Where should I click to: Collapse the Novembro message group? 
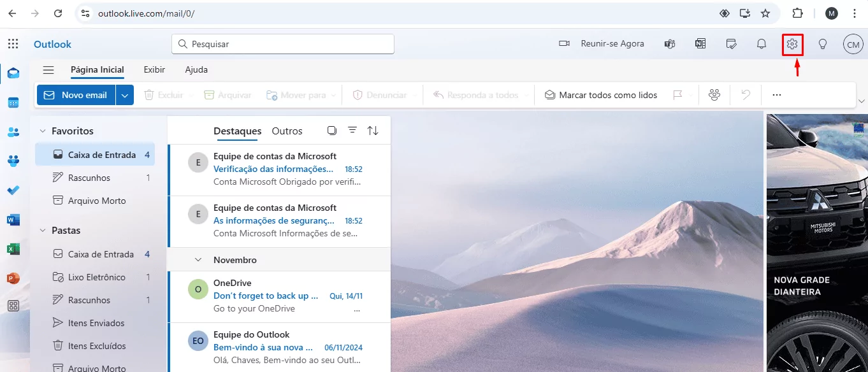pos(198,260)
